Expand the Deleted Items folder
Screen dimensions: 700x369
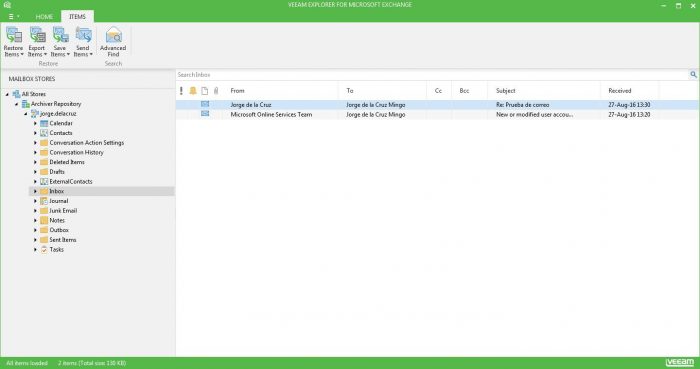(35, 162)
